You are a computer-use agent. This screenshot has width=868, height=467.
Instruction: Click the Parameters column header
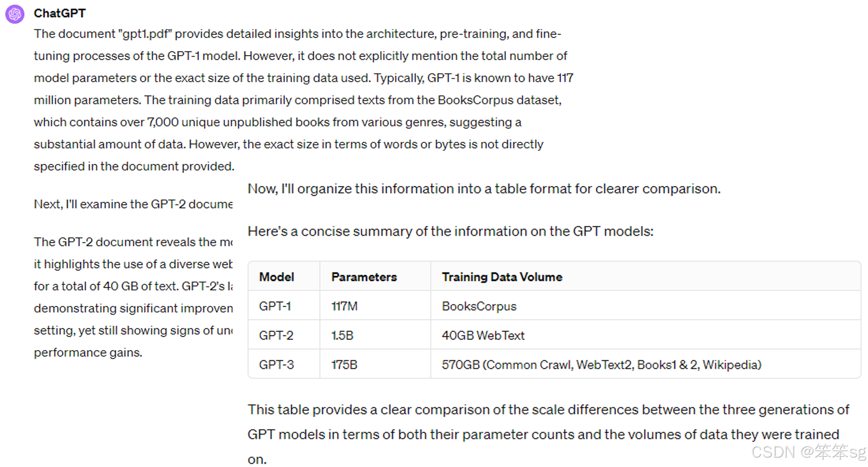[364, 277]
